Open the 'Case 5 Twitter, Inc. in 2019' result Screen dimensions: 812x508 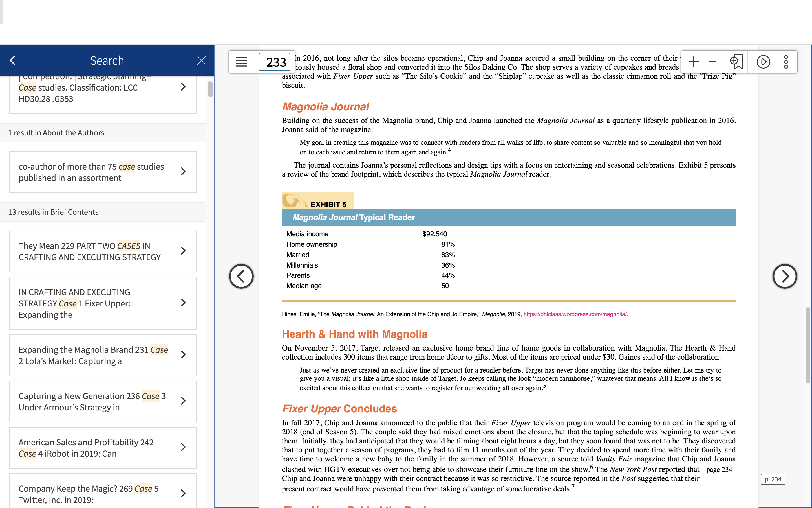[103, 491]
